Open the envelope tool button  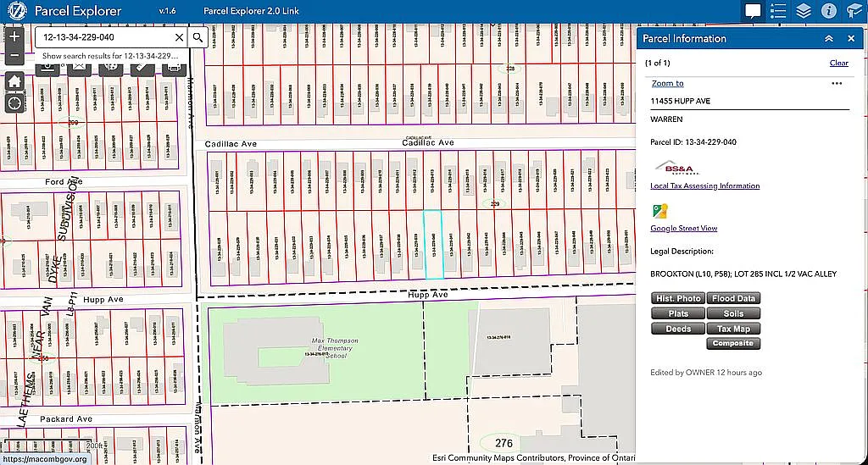[79, 69]
